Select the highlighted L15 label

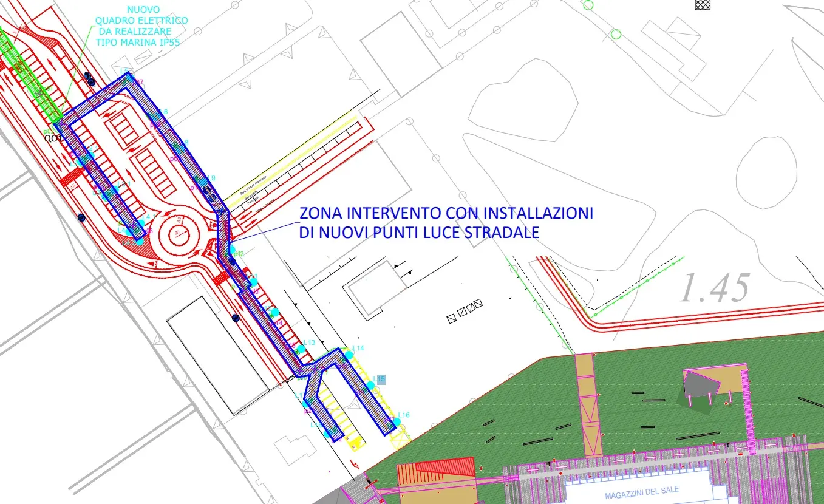click(x=379, y=380)
